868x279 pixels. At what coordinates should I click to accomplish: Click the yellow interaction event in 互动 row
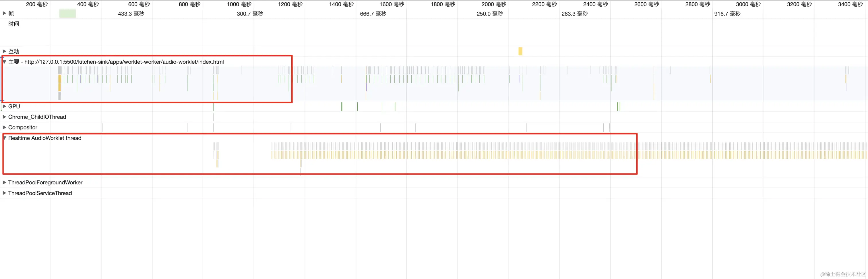click(x=520, y=51)
